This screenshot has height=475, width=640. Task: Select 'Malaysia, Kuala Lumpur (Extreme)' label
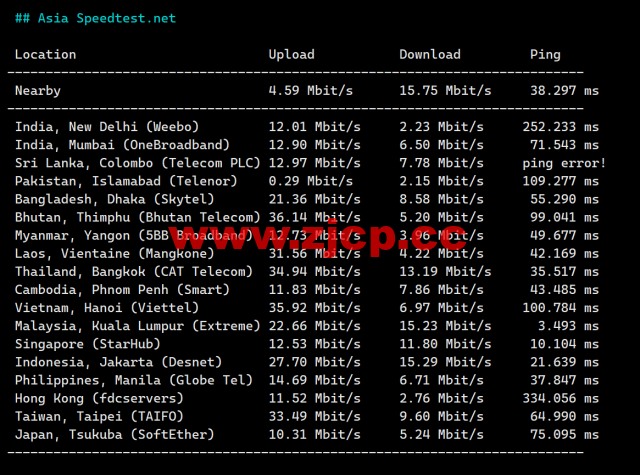point(138,326)
